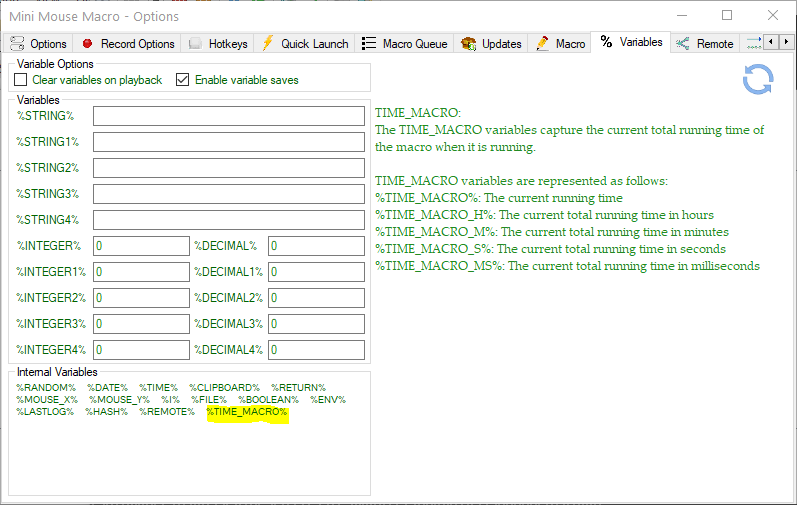Focus the %DECIMAL1% input box
Viewport: 797px width, 505px height.
coord(316,272)
